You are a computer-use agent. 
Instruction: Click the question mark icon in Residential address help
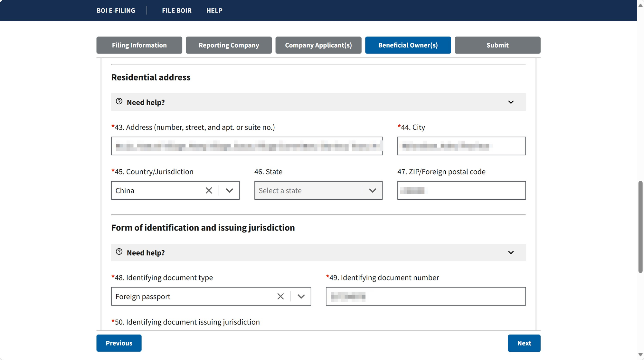119,101
